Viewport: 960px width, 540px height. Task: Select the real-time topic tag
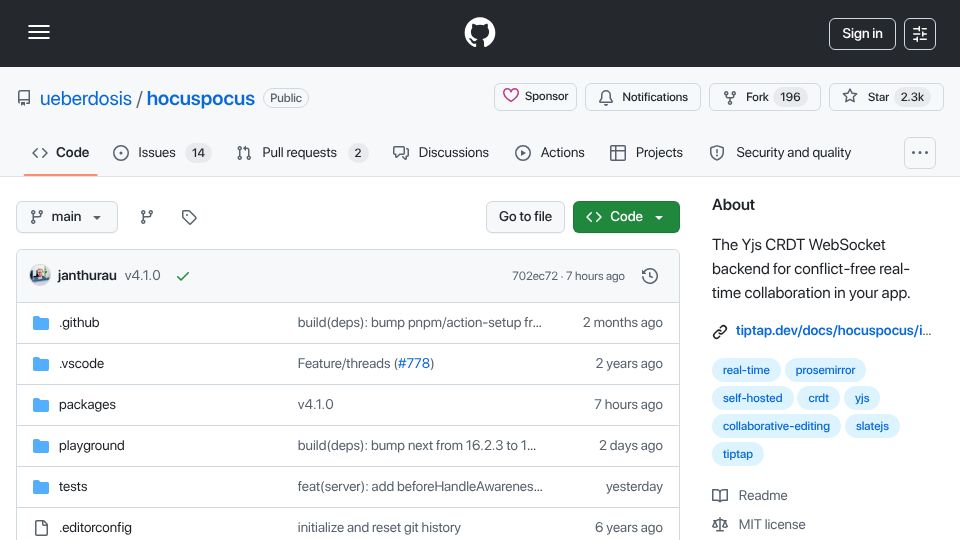(x=746, y=370)
